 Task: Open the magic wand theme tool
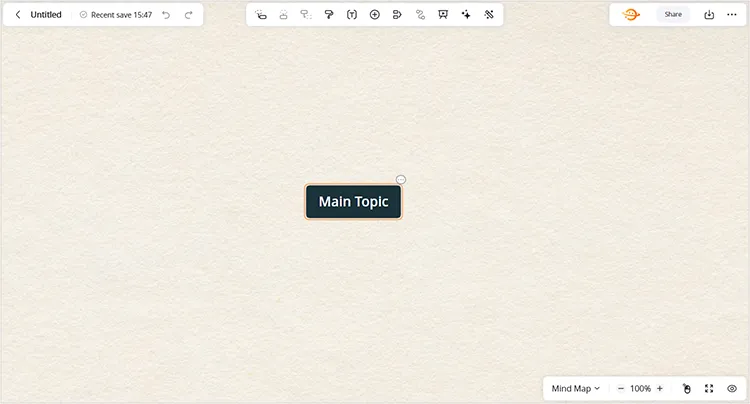(x=489, y=15)
